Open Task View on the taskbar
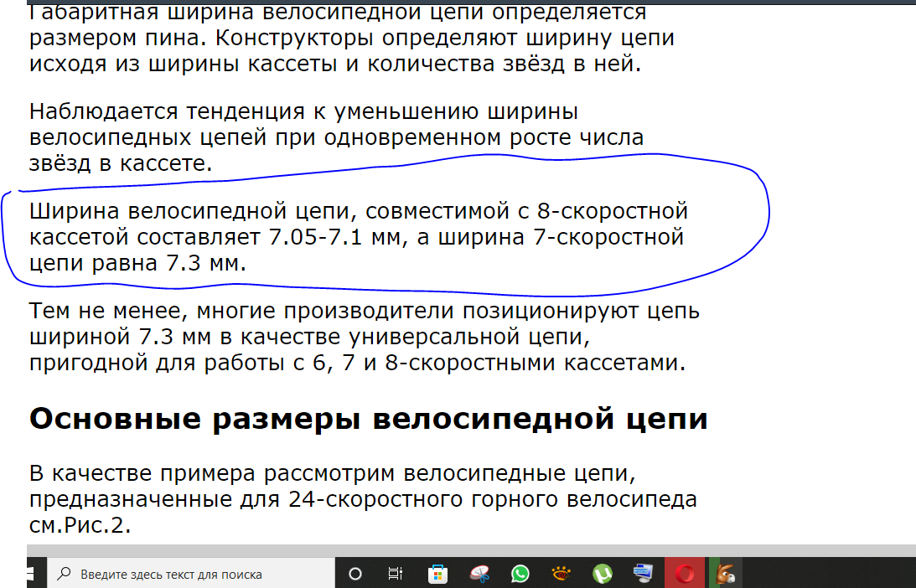The height and width of the screenshot is (588, 916). (x=396, y=574)
